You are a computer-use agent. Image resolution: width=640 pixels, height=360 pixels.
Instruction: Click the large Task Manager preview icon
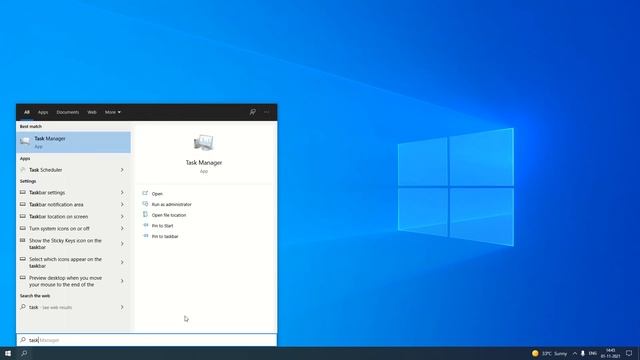click(203, 143)
